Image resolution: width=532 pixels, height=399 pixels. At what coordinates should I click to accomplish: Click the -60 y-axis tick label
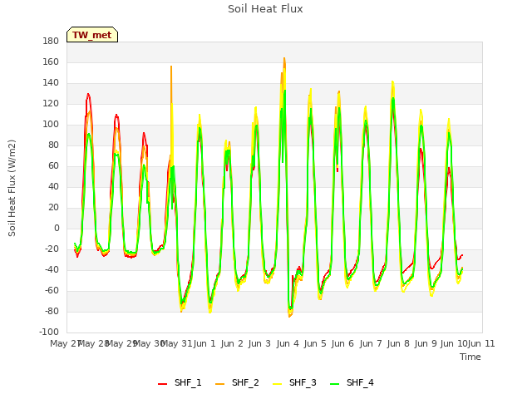(x=52, y=290)
